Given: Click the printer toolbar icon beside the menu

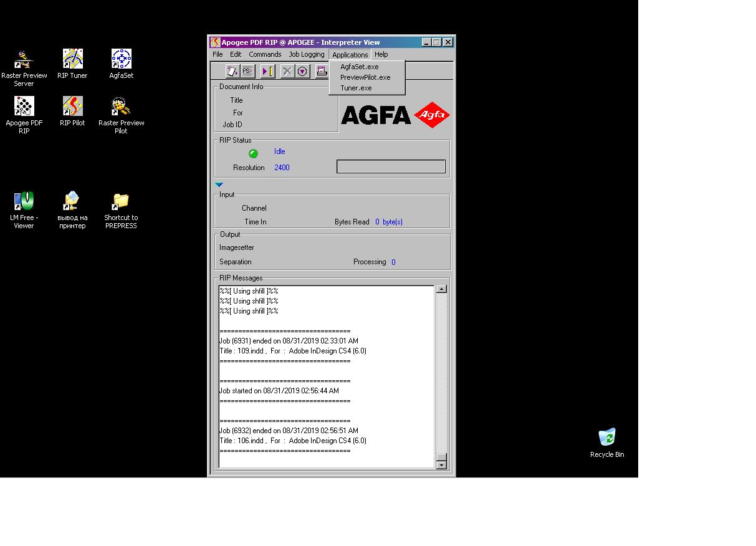Looking at the screenshot, I should tap(322, 71).
